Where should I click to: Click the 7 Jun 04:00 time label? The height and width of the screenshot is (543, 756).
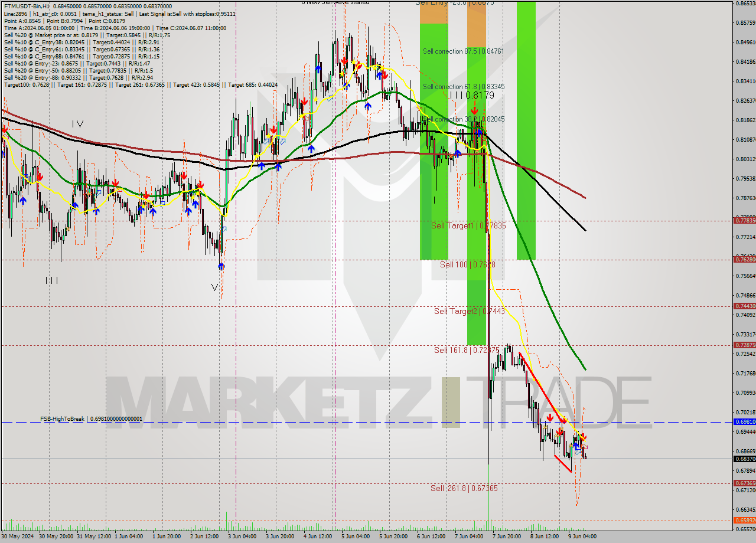pos(470,537)
